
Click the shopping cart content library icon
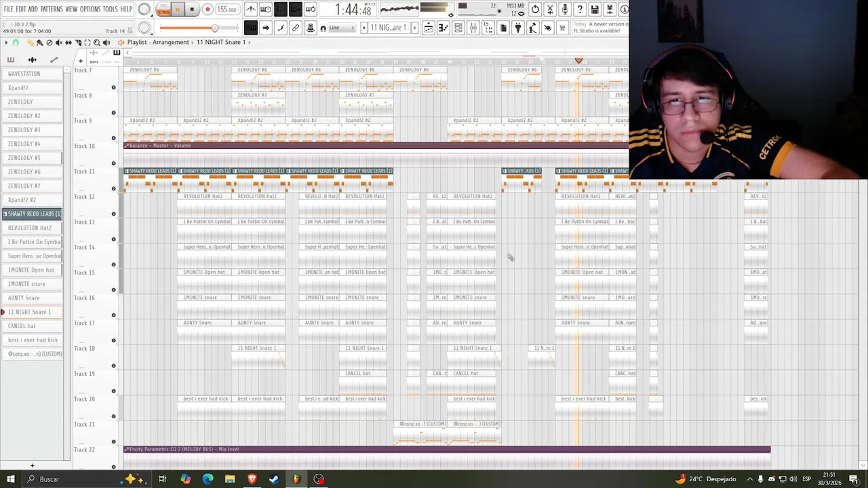tap(561, 28)
